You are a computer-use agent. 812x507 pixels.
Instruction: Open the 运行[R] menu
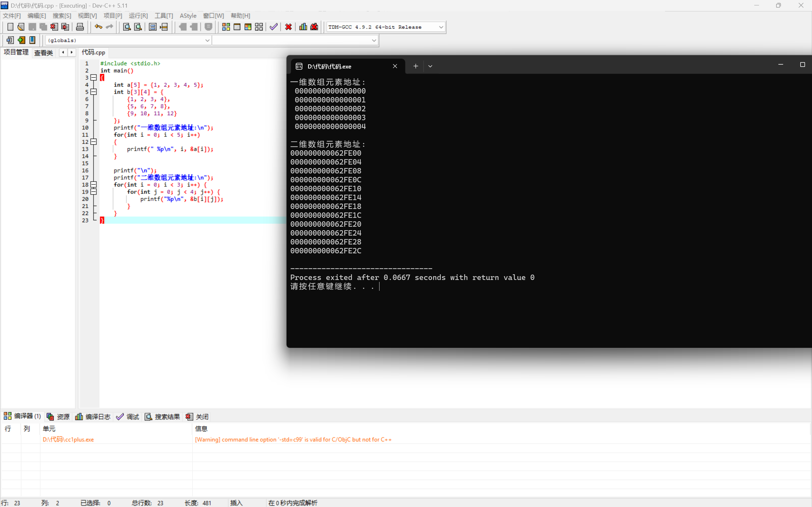138,16
